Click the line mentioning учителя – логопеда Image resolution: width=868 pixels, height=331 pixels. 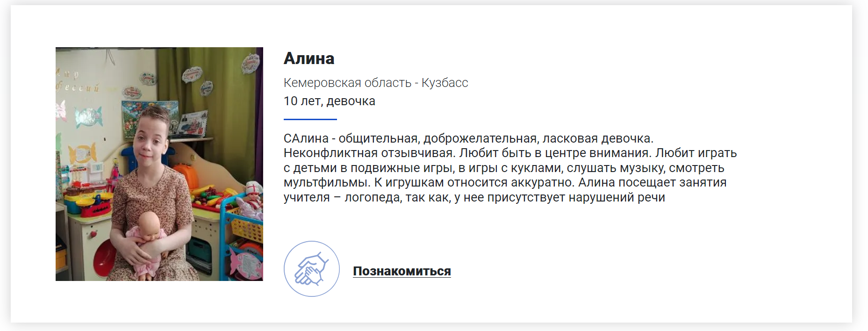pyautogui.click(x=474, y=197)
